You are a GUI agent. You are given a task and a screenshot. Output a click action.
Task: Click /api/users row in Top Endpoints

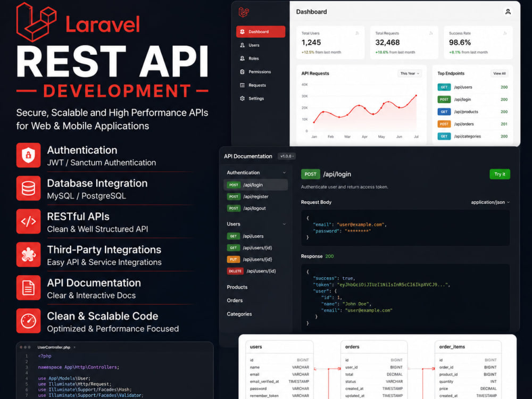tap(472, 87)
